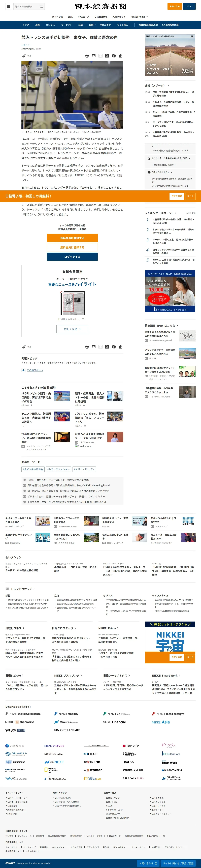This screenshot has height=868, width=201.
Task: Click the search magnifier icon
Action: pyautogui.click(x=41, y=6)
